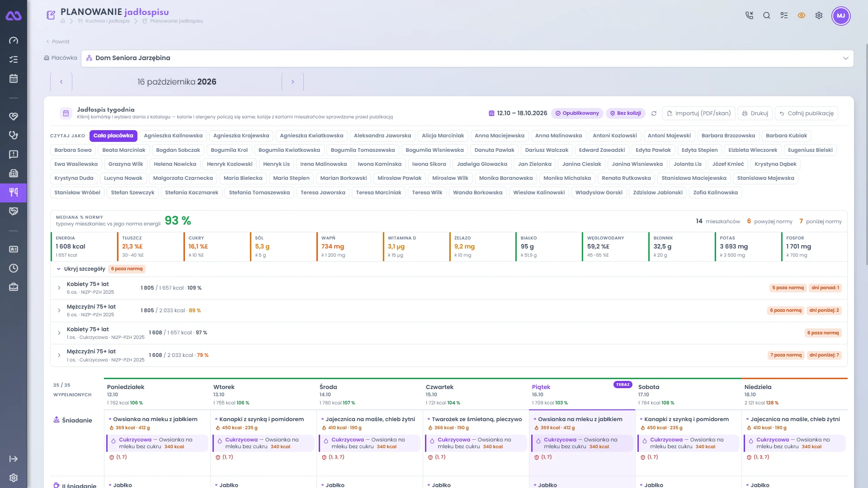Select resident Zofia Kalinowska chip
The image size is (868, 488).
(715, 192)
